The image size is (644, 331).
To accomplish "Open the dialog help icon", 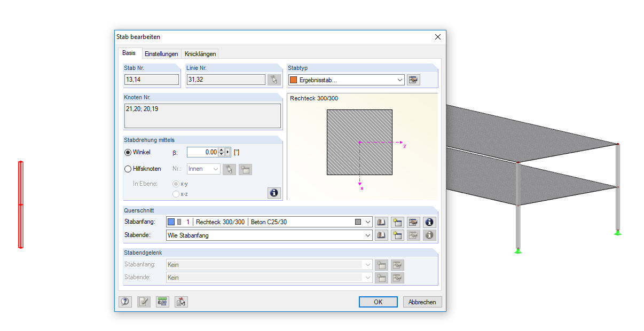I will pos(125,302).
